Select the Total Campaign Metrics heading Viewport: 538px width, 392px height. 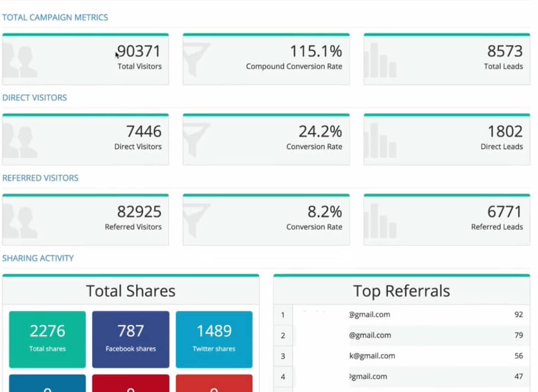pyautogui.click(x=55, y=18)
